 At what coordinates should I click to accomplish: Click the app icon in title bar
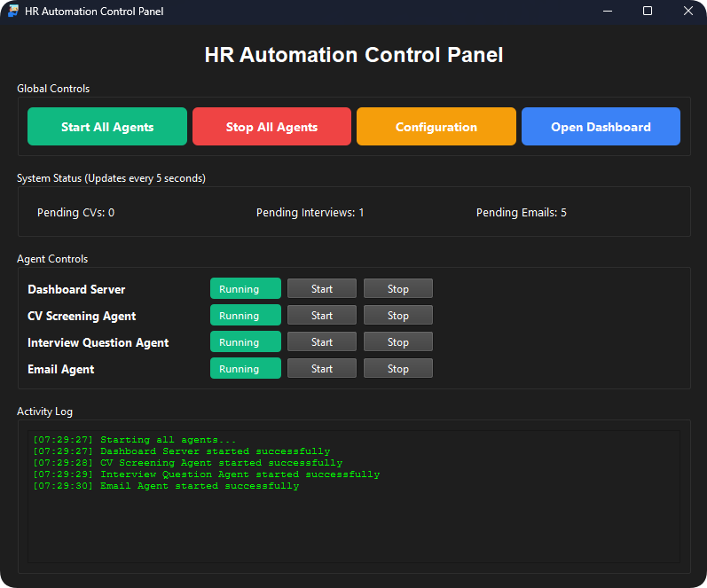(x=13, y=12)
